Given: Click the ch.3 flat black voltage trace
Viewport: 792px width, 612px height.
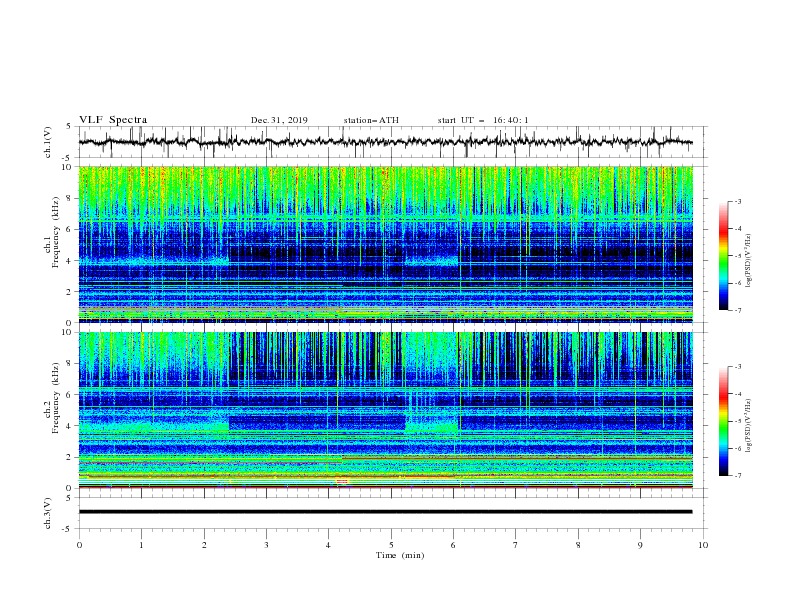Looking at the screenshot, I should [x=385, y=512].
